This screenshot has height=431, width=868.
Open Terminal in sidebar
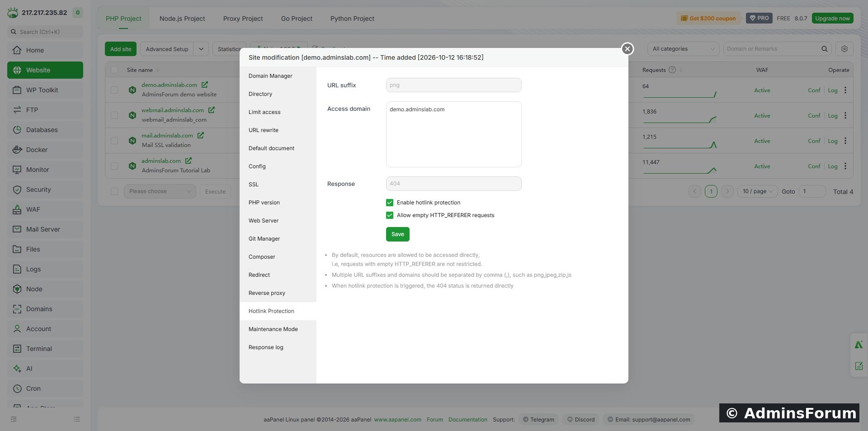click(45, 349)
